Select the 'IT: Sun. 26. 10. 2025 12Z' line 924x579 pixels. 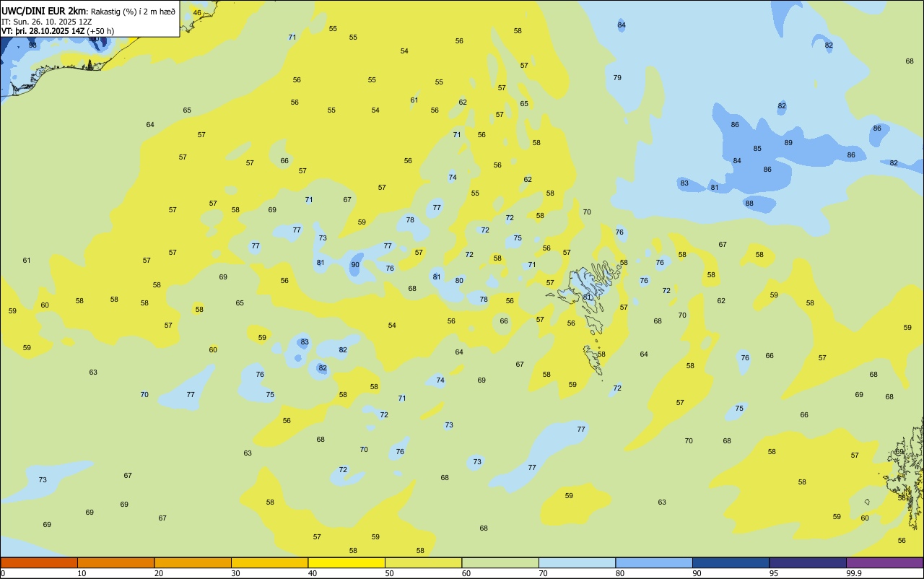[x=46, y=22]
